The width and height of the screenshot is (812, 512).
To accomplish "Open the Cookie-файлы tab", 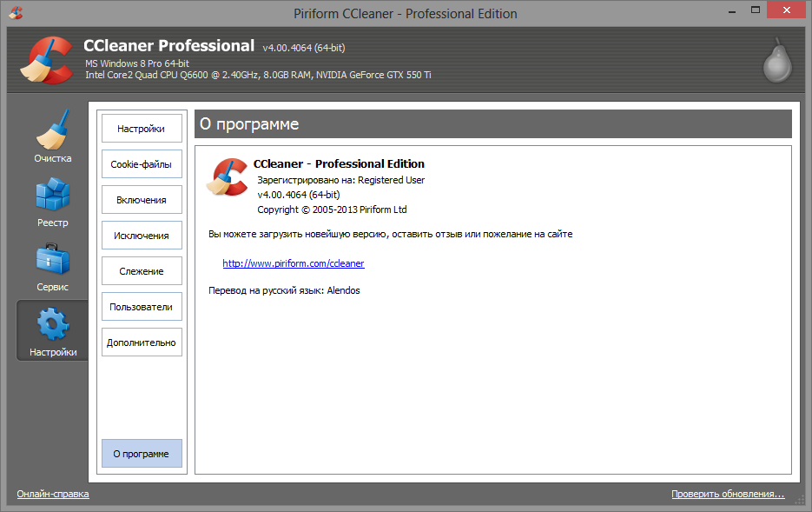I will 142,164.
